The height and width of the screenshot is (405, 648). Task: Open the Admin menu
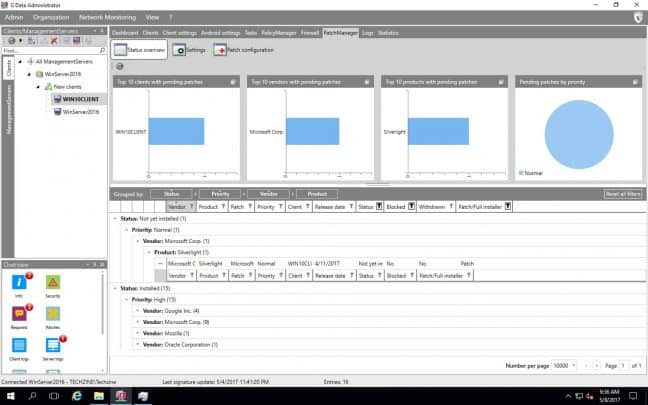click(14, 17)
